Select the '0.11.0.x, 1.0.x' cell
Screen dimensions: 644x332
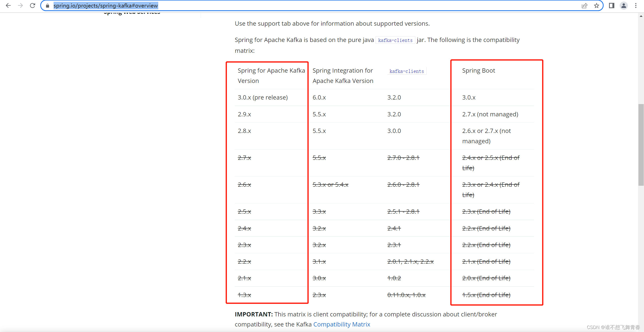coord(406,295)
